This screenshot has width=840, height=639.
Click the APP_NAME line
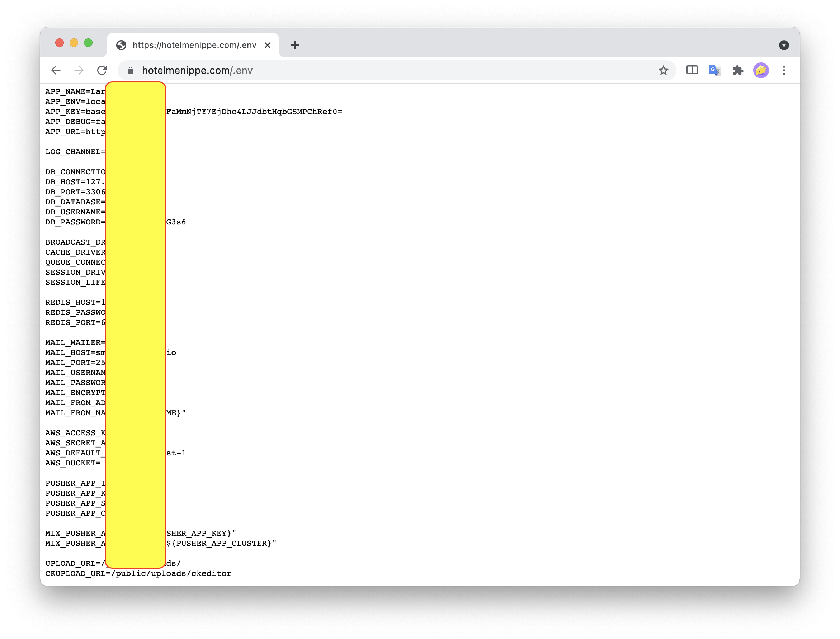[x=75, y=92]
